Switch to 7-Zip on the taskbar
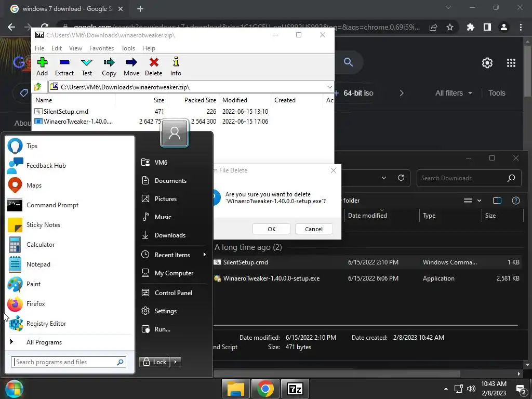Image resolution: width=532 pixels, height=399 pixels. tap(295, 389)
